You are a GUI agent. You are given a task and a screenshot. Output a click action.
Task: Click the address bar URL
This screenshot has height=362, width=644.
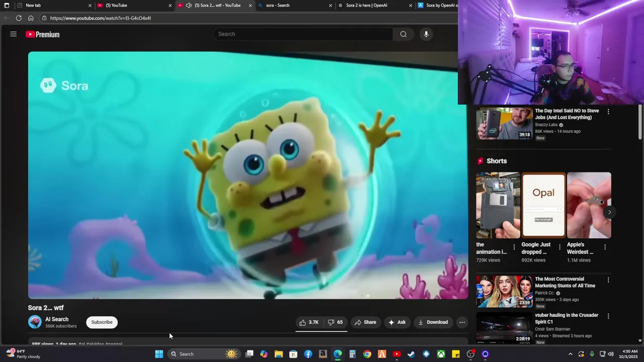click(x=101, y=18)
